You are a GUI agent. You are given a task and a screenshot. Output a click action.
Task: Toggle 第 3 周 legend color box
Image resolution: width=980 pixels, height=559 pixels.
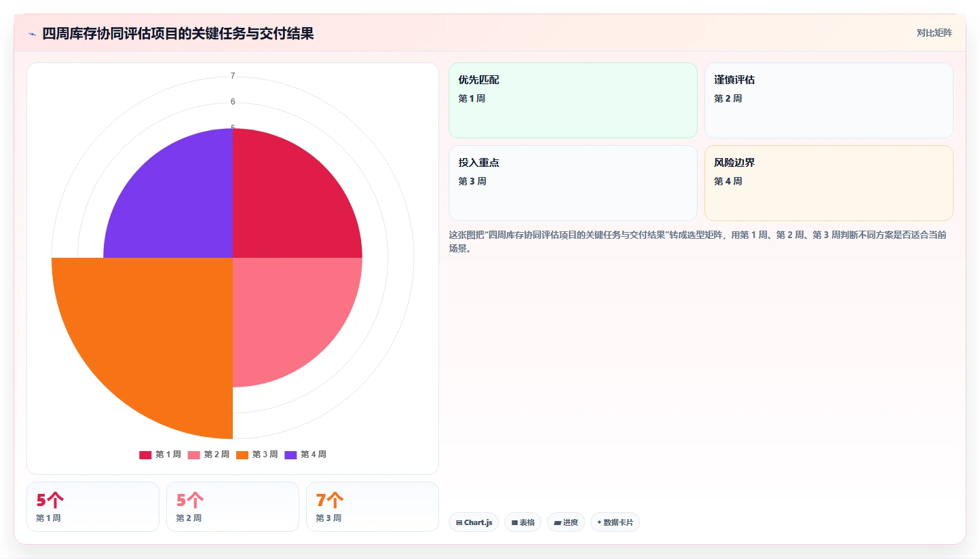(242, 455)
